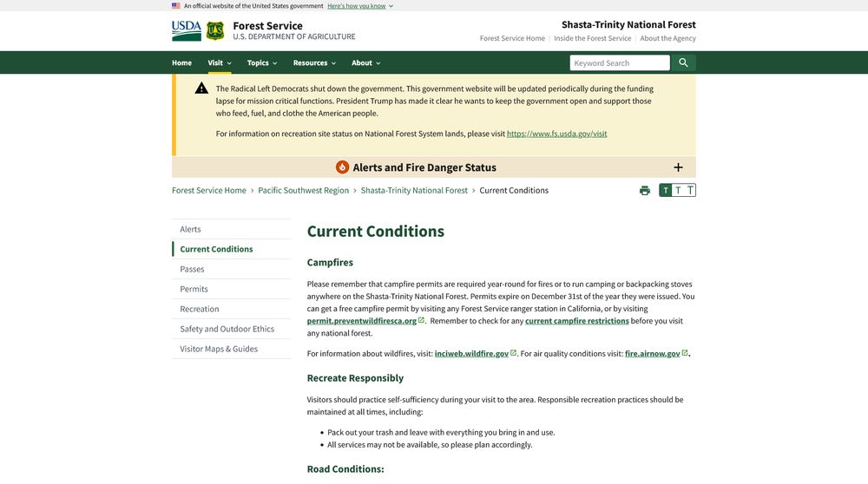Click the Forest Service shield logo

tap(215, 31)
